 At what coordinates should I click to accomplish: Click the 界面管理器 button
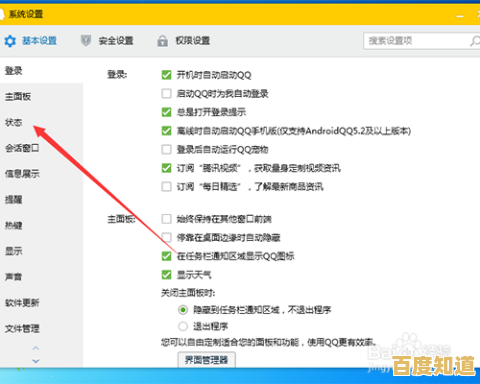[206, 360]
